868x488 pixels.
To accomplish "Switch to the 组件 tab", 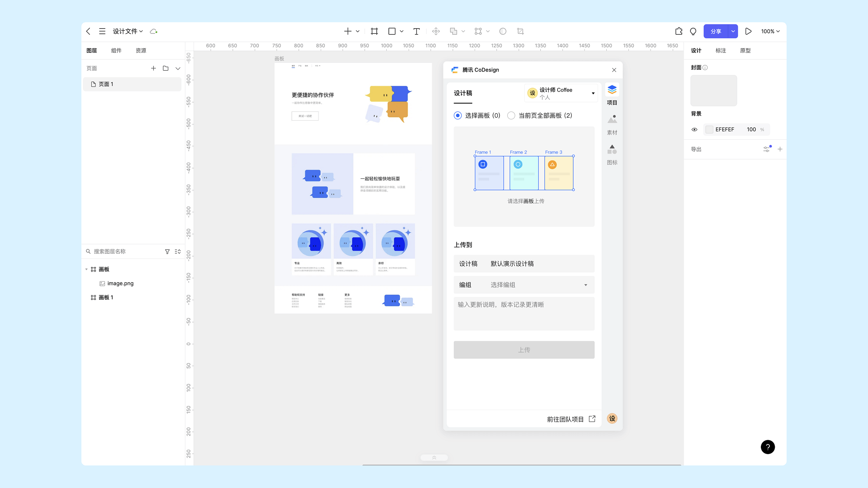I will tap(116, 50).
